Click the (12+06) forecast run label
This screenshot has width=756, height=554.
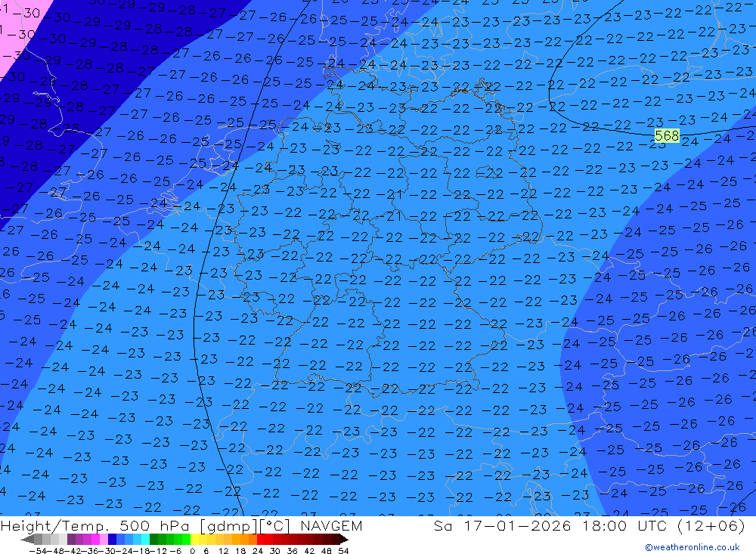711,525
